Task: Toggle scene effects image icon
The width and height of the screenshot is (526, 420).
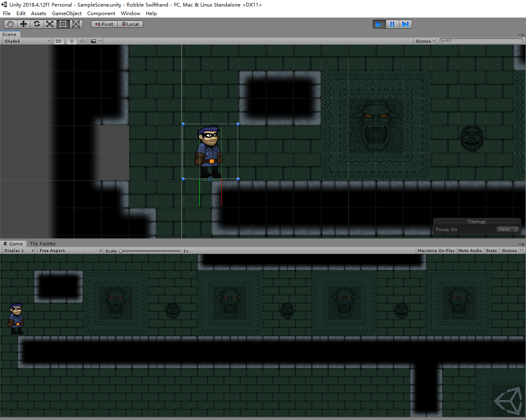Action: pyautogui.click(x=93, y=41)
